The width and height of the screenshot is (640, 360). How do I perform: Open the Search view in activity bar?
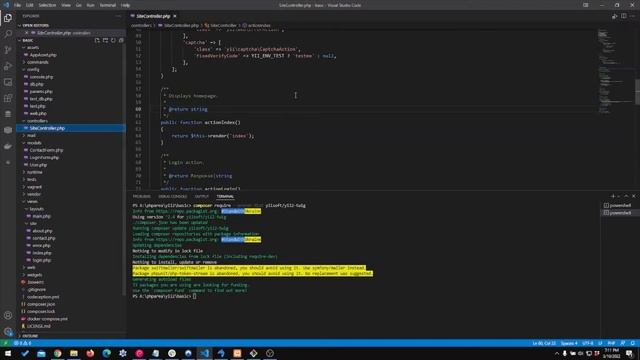tap(8, 33)
